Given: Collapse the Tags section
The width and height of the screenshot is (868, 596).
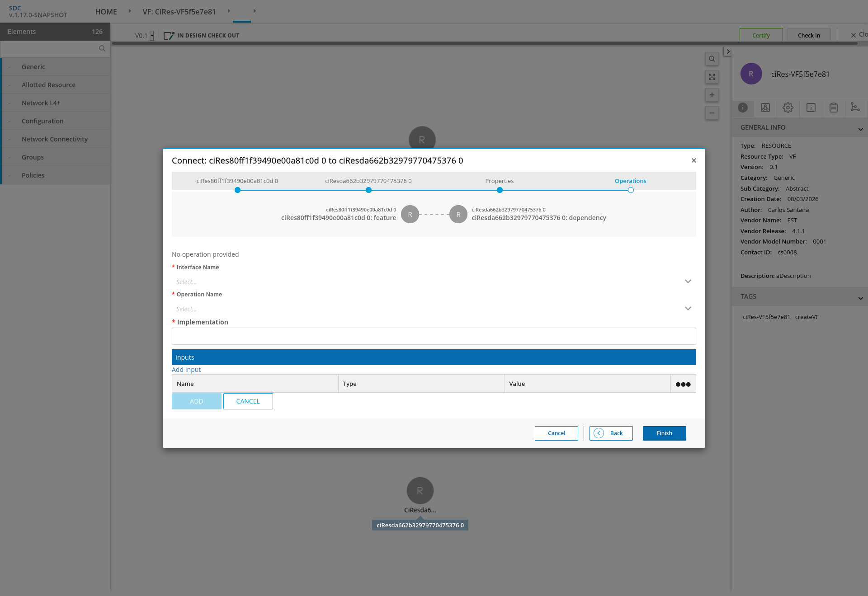Looking at the screenshot, I should [860, 298].
